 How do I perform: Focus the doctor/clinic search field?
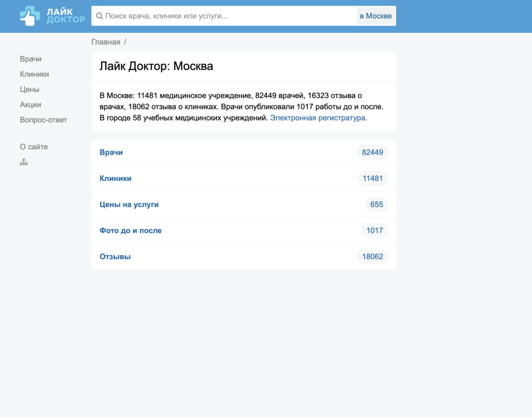coord(224,16)
